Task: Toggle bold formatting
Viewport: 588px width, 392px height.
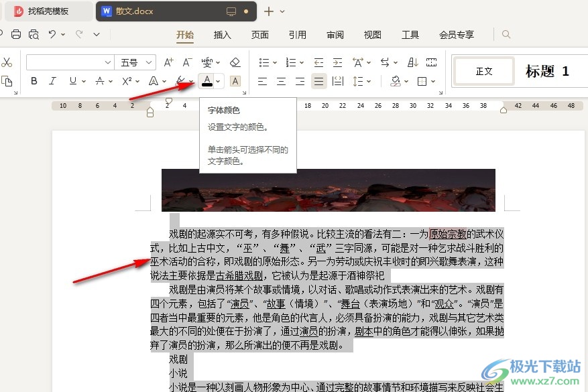Action: (34, 81)
